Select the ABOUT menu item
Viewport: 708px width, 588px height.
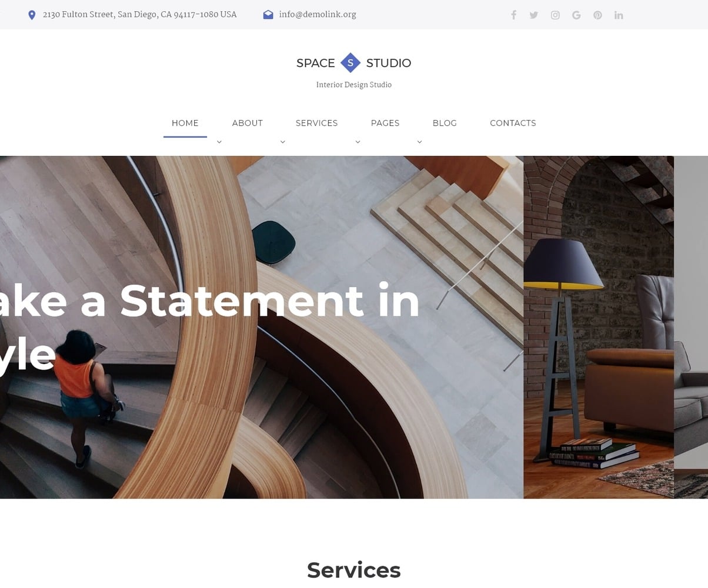[247, 123]
